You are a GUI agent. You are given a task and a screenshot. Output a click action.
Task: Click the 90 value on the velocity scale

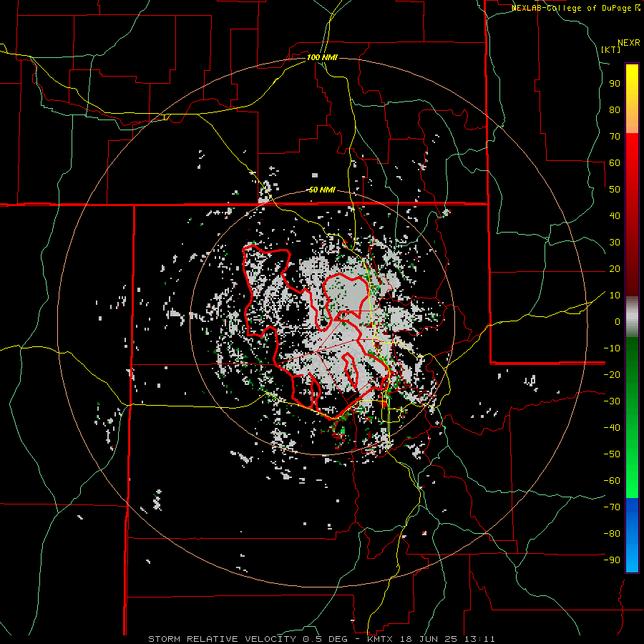(x=615, y=84)
